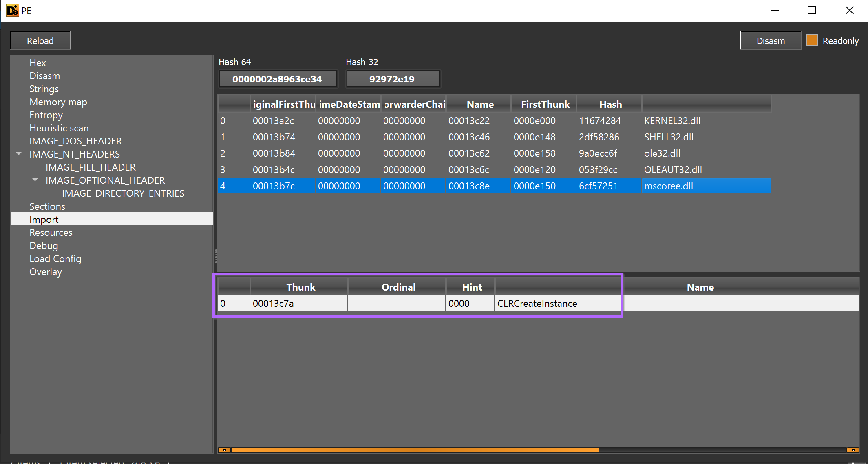Open the Strings section
The image size is (868, 464).
pos(44,89)
